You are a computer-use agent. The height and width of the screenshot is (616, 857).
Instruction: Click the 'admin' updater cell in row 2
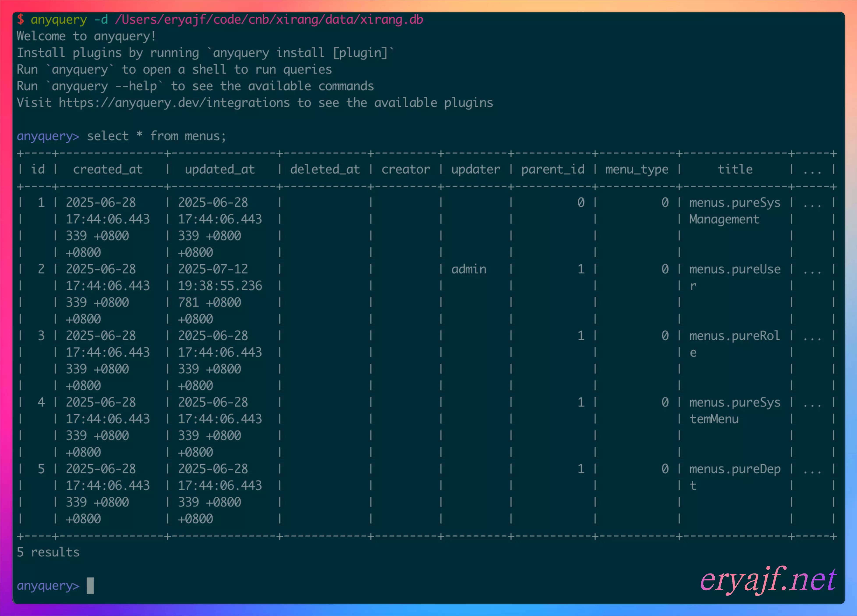pyautogui.click(x=469, y=269)
